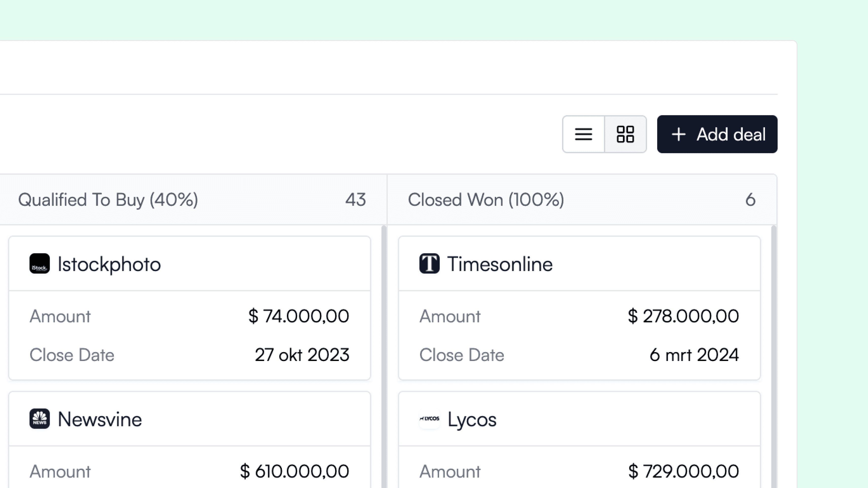Image resolution: width=868 pixels, height=488 pixels.
Task: Select the Closed Won (100%) column header
Action: [x=485, y=200]
